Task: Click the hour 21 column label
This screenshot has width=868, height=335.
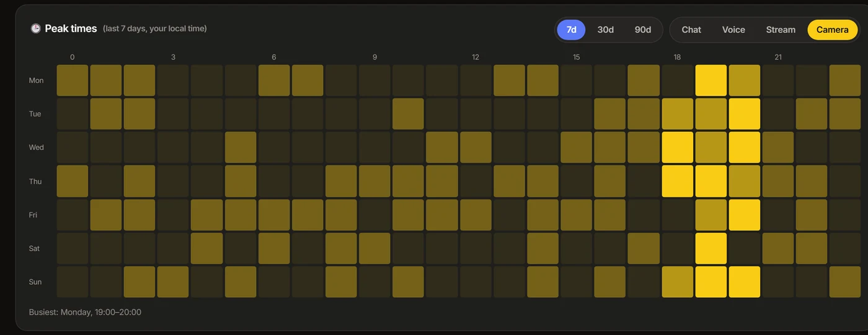Action: tap(778, 57)
